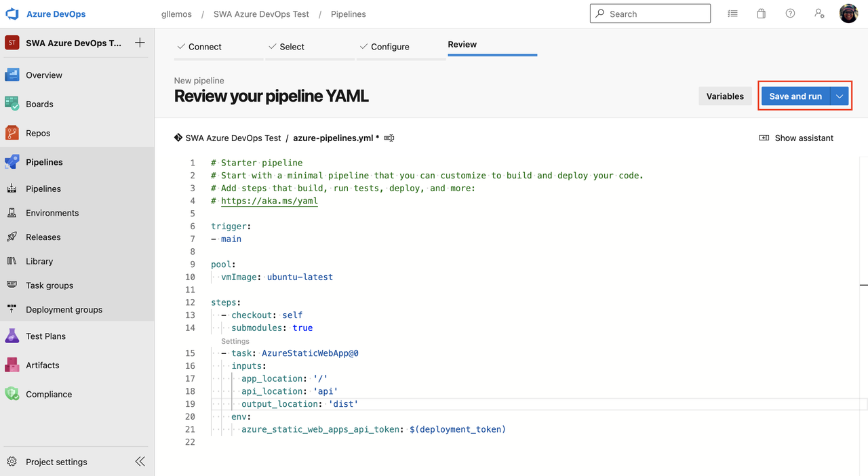The image size is (868, 476).
Task: Click the project name SWA Azure DevOps T...
Action: click(x=74, y=43)
